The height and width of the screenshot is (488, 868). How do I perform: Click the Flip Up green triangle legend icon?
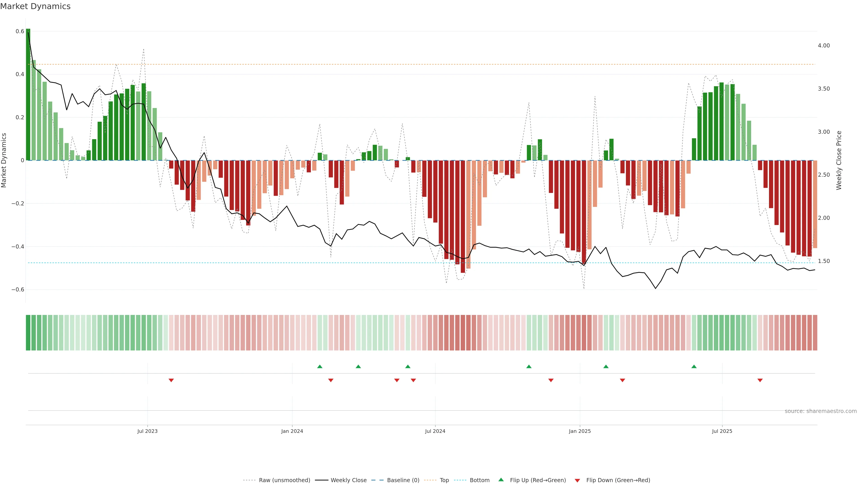click(501, 480)
